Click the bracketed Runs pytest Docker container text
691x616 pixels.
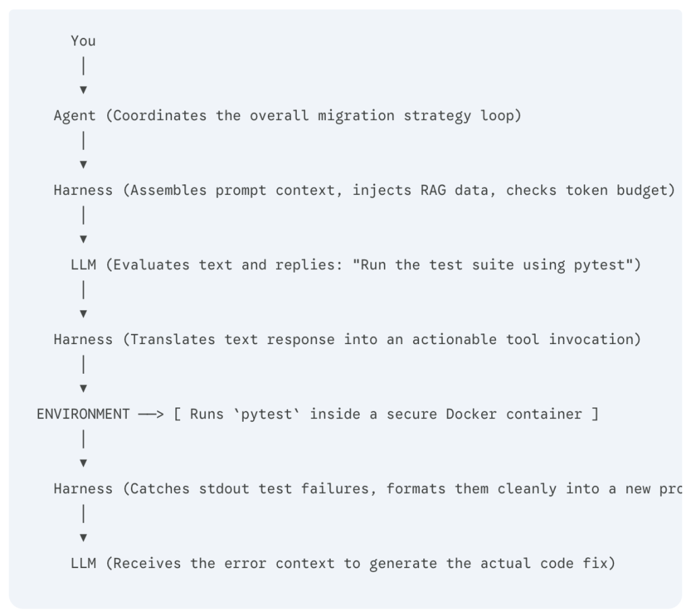point(386,414)
